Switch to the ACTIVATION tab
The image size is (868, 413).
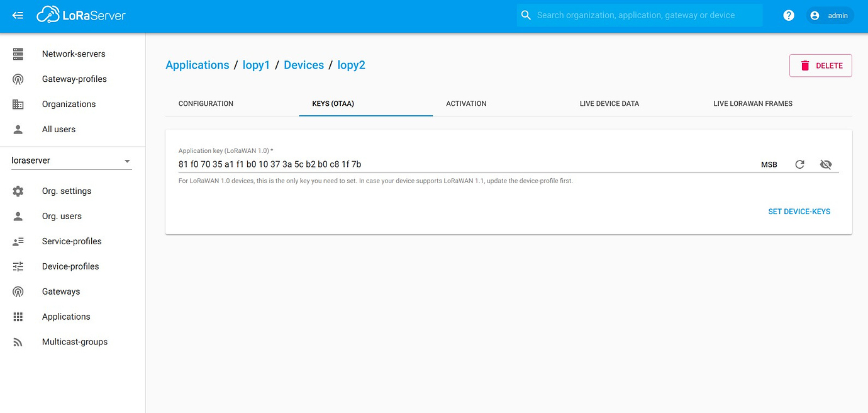[466, 103]
